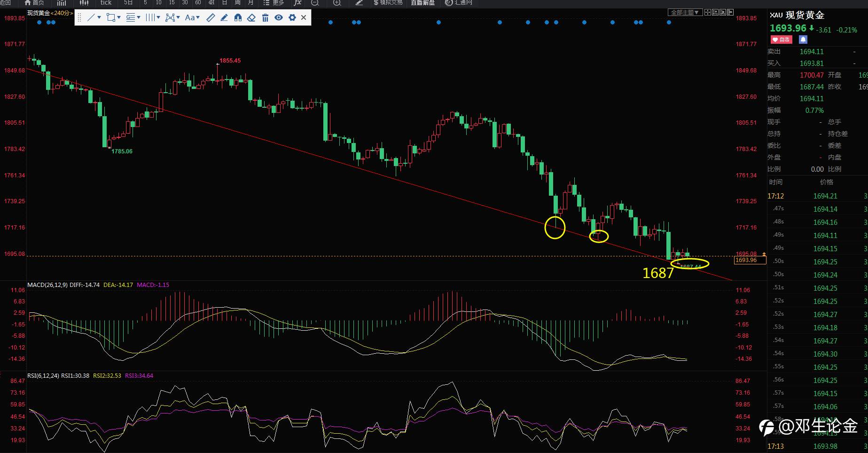
Task: Click the bar chart type icon
Action: coord(62,2)
